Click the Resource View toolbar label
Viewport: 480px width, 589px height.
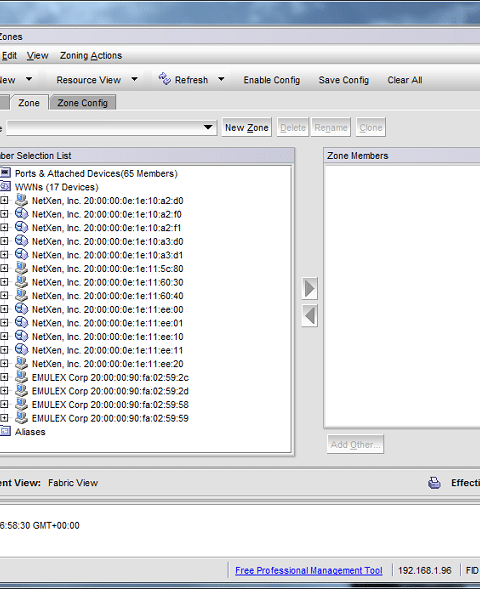(x=89, y=80)
